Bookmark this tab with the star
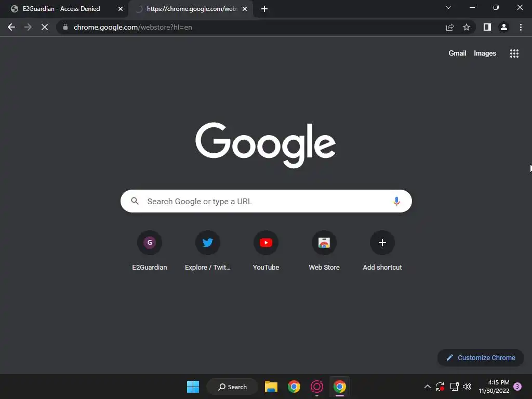Image resolution: width=532 pixels, height=399 pixels. pos(467,27)
